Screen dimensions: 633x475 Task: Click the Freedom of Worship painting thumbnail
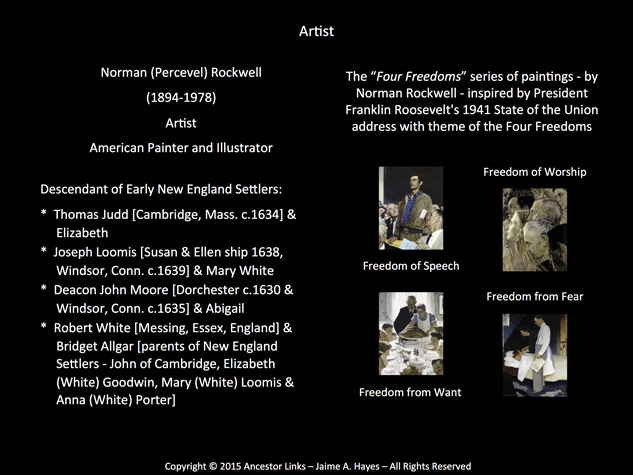point(534,230)
